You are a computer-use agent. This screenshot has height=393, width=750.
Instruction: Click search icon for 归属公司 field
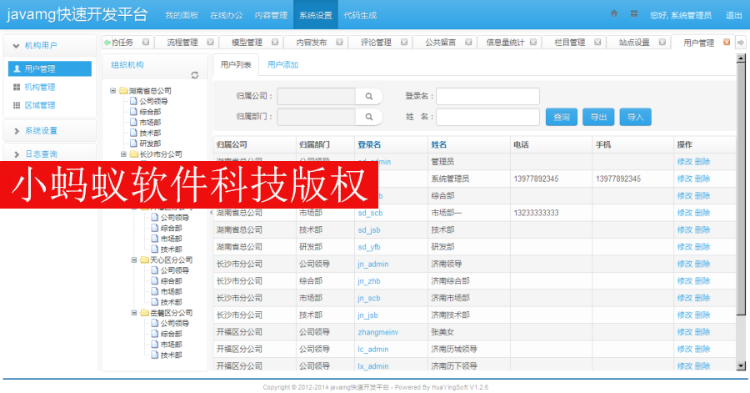369,96
